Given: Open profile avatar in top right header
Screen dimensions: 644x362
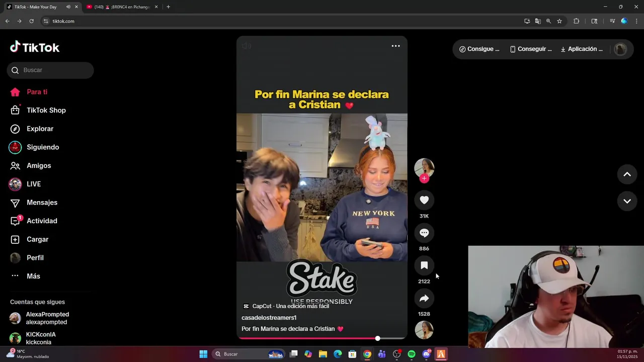Looking at the screenshot, I should click(x=620, y=49).
